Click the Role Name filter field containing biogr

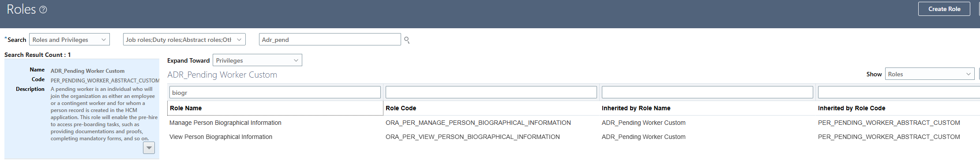(275, 93)
